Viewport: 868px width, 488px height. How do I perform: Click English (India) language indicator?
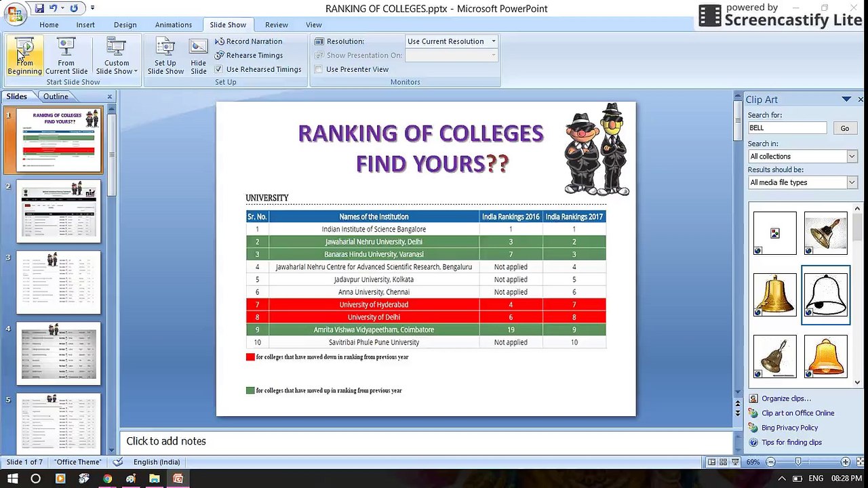click(x=157, y=462)
